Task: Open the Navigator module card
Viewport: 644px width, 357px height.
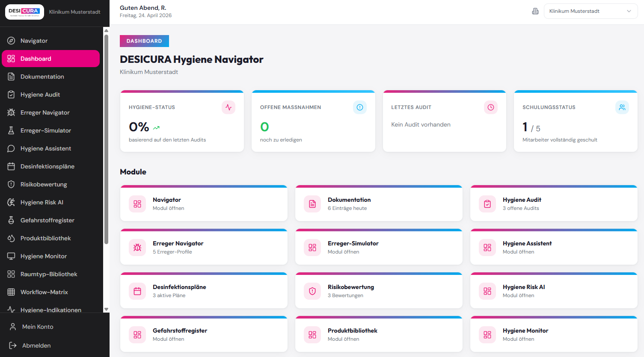Action: click(x=204, y=204)
